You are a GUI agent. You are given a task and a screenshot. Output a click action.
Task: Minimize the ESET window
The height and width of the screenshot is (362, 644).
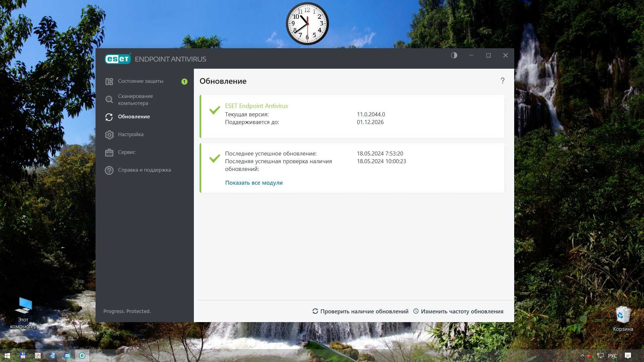click(x=471, y=55)
